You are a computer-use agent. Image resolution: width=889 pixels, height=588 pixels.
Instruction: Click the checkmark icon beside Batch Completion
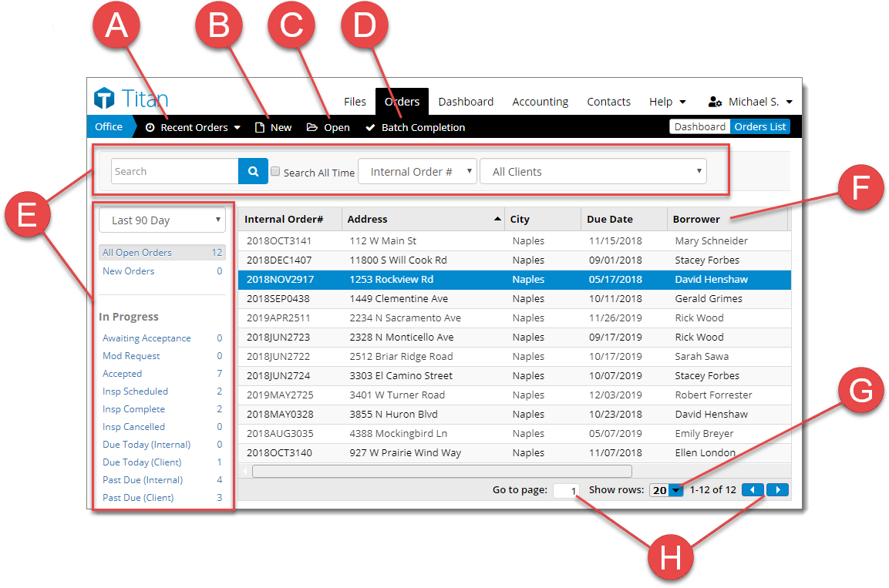[370, 127]
